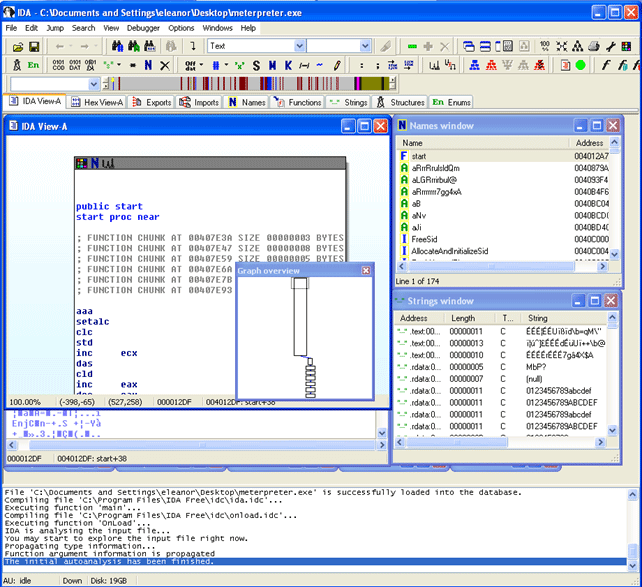Expand the empty combo box beside Text
Viewport: 642px width, 587px height.
[x=365, y=47]
